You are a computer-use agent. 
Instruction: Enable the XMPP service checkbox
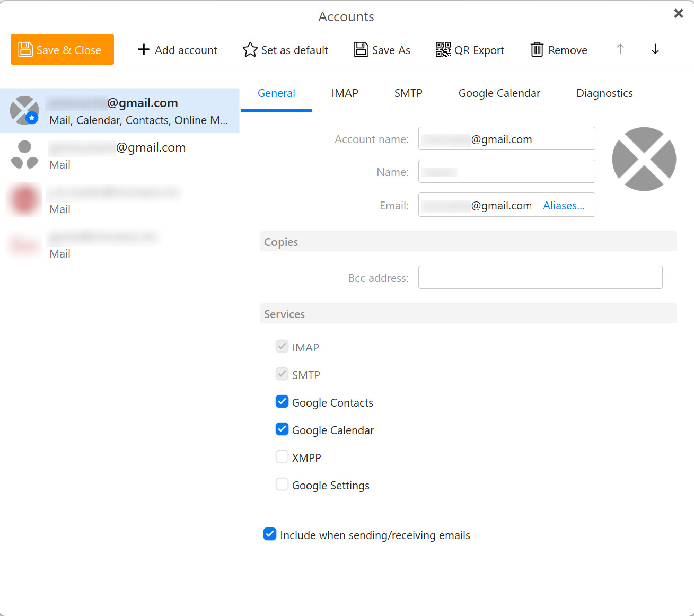pos(282,457)
